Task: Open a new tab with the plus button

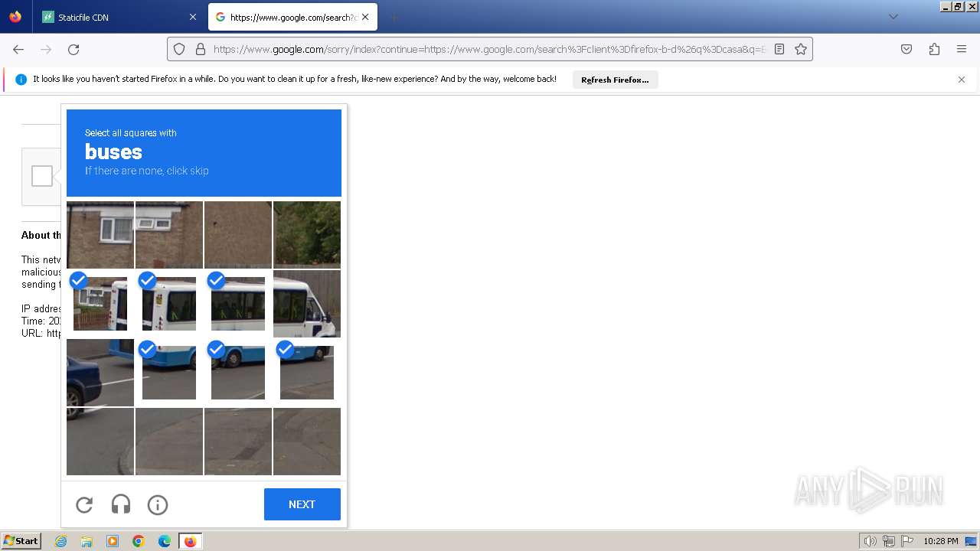Action: click(x=394, y=17)
